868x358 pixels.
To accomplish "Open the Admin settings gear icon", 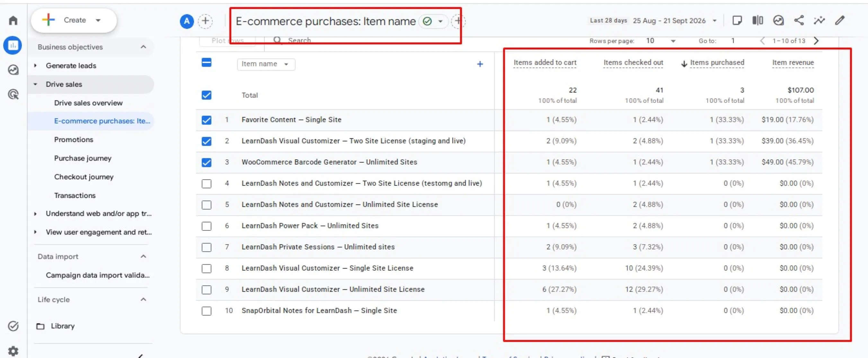I will click(x=13, y=351).
